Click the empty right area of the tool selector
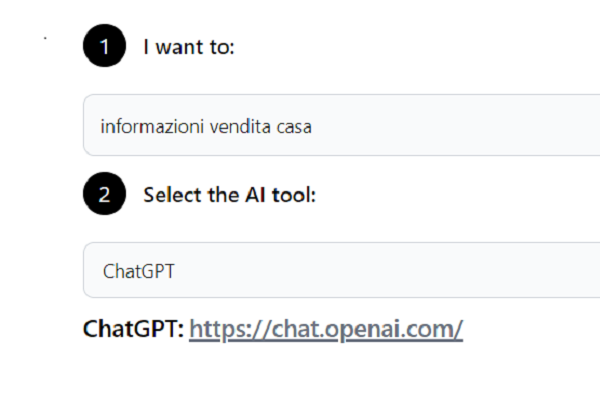 tap(500, 270)
